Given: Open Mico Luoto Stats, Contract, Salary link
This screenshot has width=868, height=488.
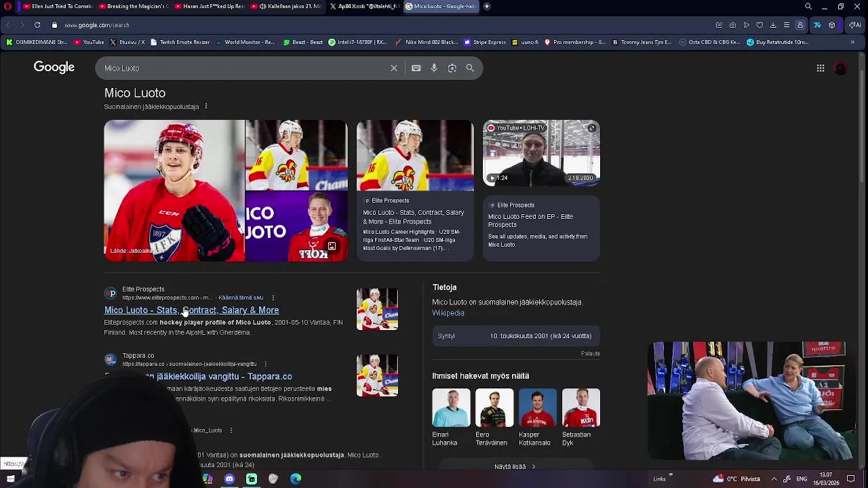Looking at the screenshot, I should coord(191,310).
